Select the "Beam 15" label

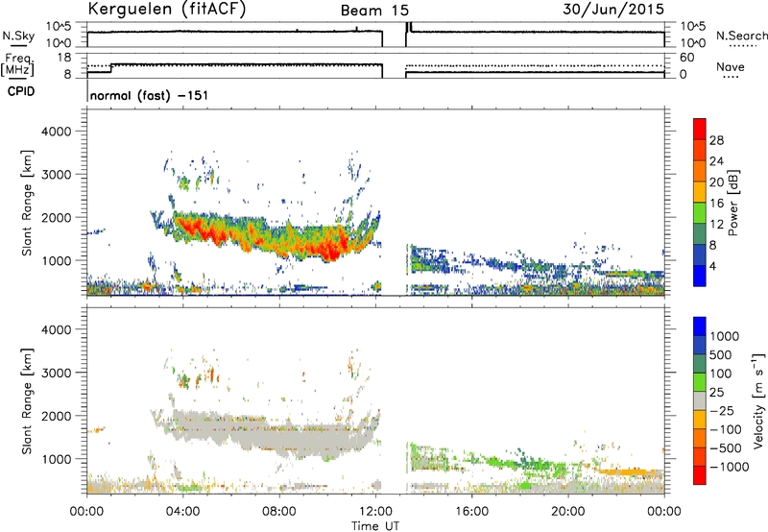374,11
